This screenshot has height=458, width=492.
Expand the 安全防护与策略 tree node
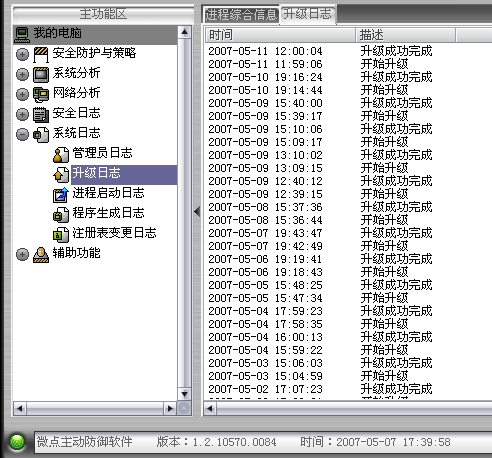coord(22,55)
